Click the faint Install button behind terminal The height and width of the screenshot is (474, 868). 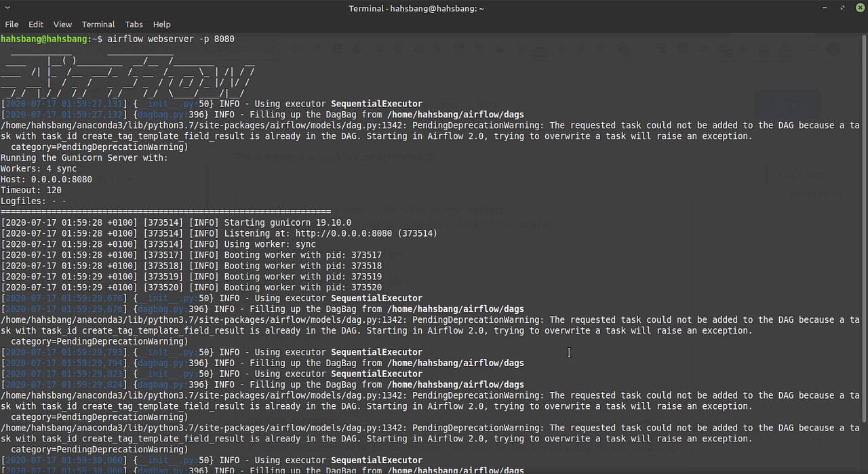coord(787,104)
